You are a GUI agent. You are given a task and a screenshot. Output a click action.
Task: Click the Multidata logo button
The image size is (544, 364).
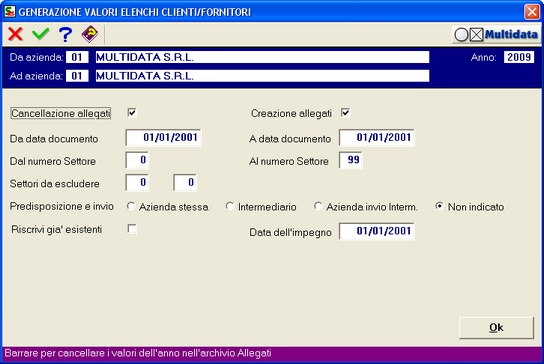496,34
